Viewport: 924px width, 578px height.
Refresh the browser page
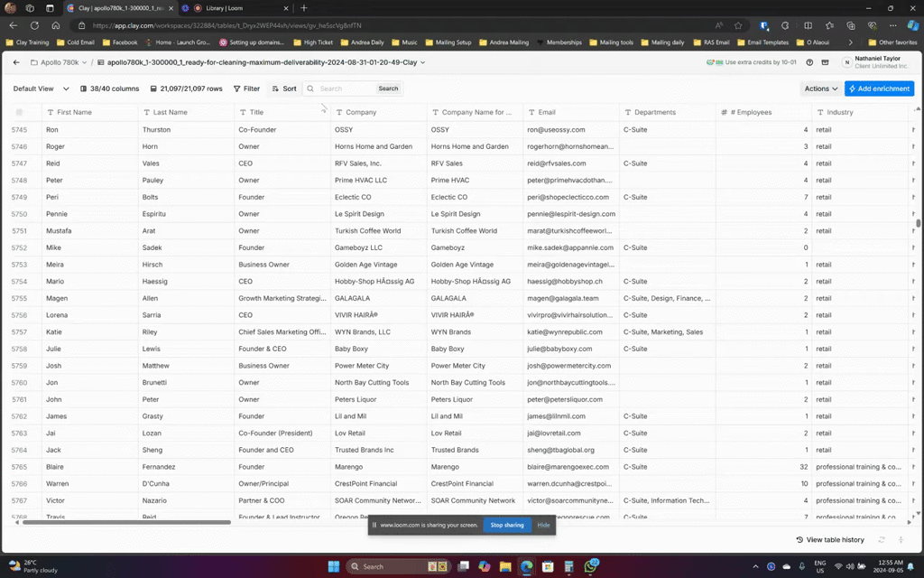[x=34, y=25]
